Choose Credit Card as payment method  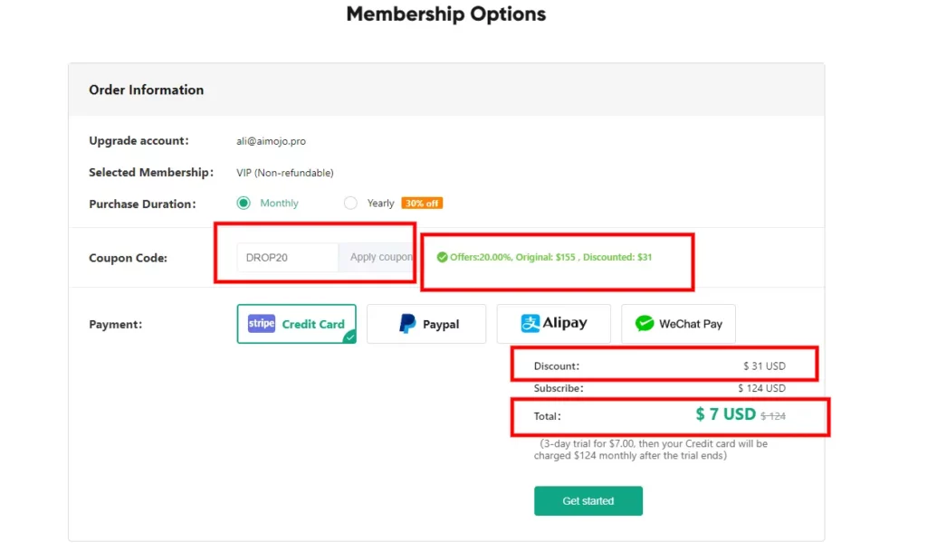(x=297, y=324)
